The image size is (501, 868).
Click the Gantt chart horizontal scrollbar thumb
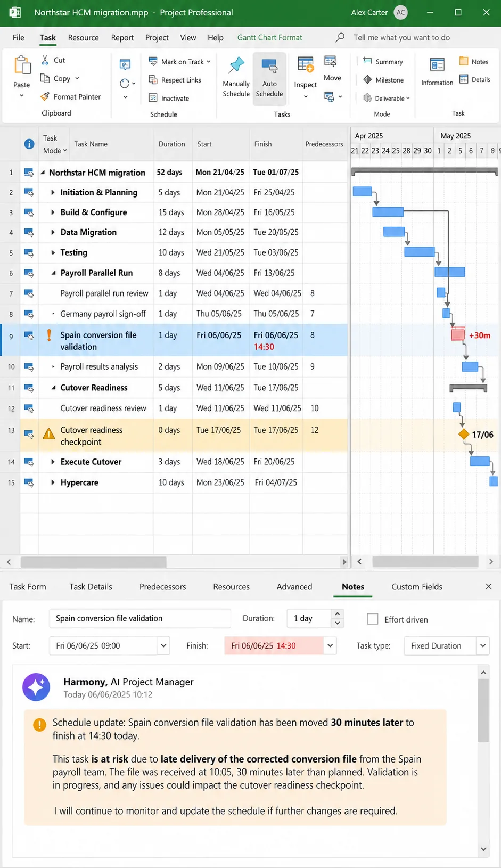pyautogui.click(x=425, y=561)
